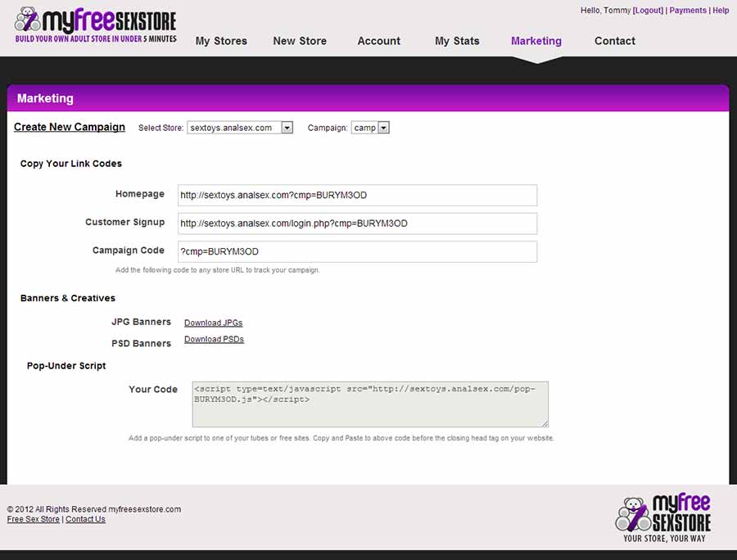View the My Stats page
The width and height of the screenshot is (737, 560).
point(457,41)
